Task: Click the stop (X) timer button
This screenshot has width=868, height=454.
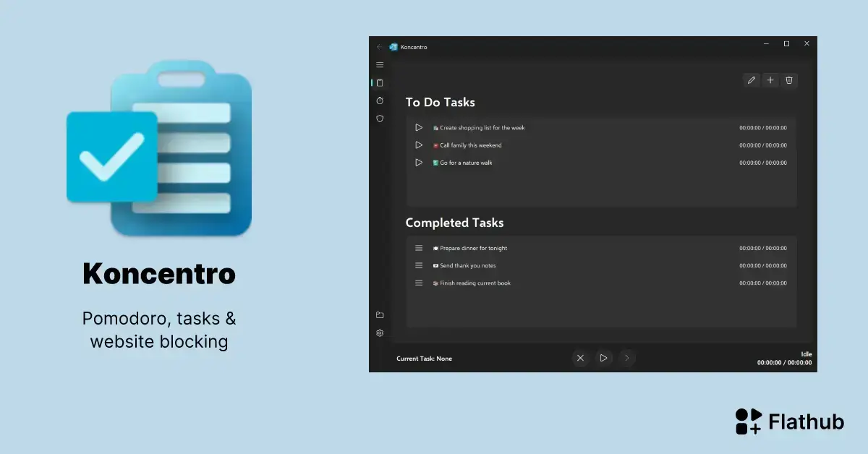Action: tap(580, 357)
